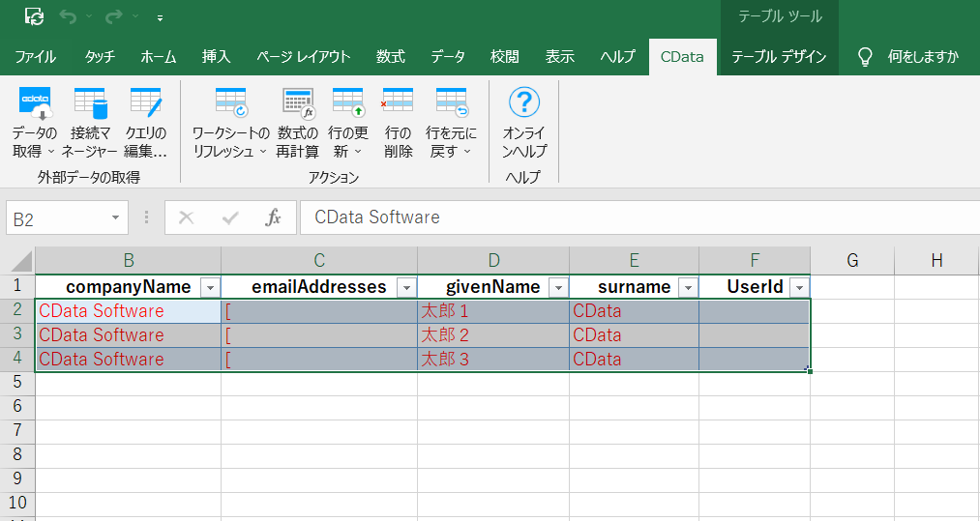Click the table resize handle at bottom-right
This screenshot has width=980, height=521.
coord(810,370)
